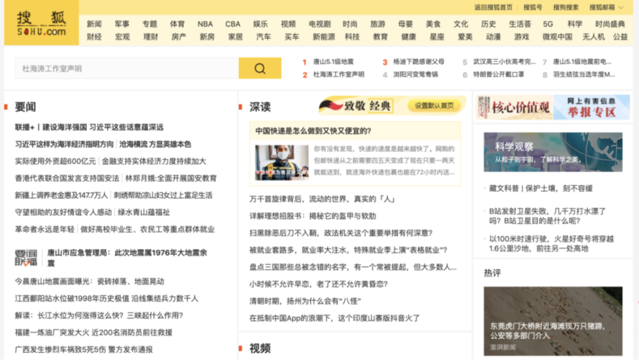Open the 致敬经典 banner graphic
This screenshot has width=639, height=364.
pos(356,106)
